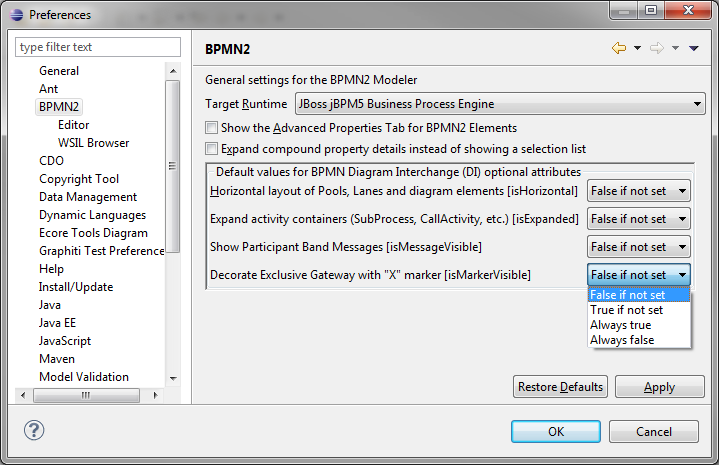Viewport: 719px width, 465px height.
Task: Focus the type filter text field
Action: (x=98, y=47)
